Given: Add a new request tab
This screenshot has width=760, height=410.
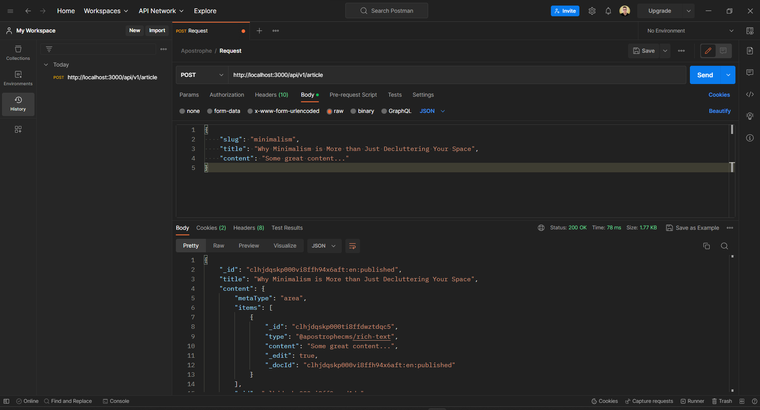Looking at the screenshot, I should tap(259, 31).
